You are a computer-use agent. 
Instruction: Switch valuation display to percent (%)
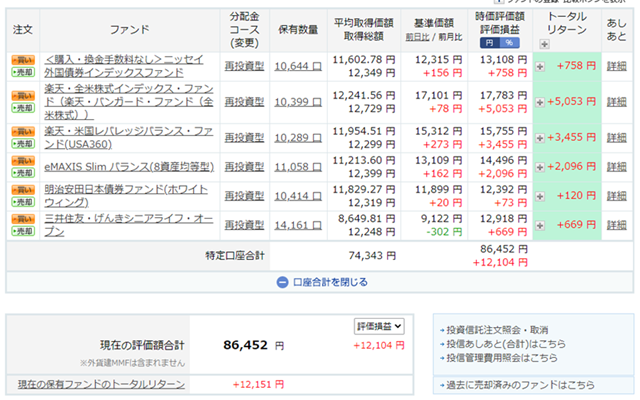(508, 43)
